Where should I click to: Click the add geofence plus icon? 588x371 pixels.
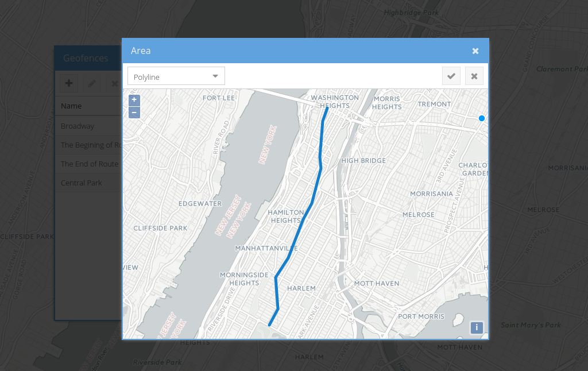69,83
